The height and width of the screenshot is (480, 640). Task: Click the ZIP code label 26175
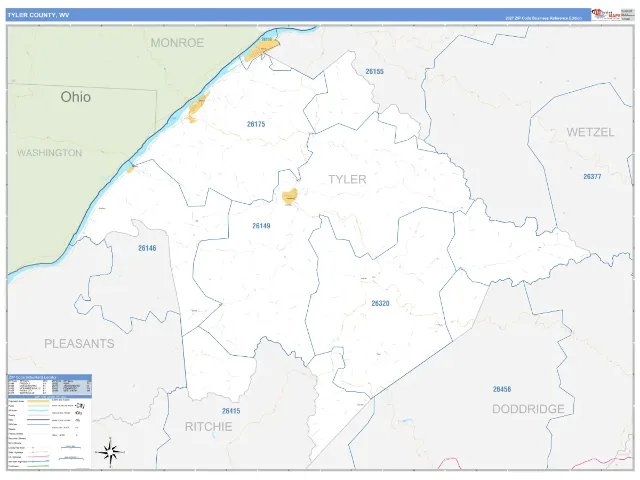256,124
